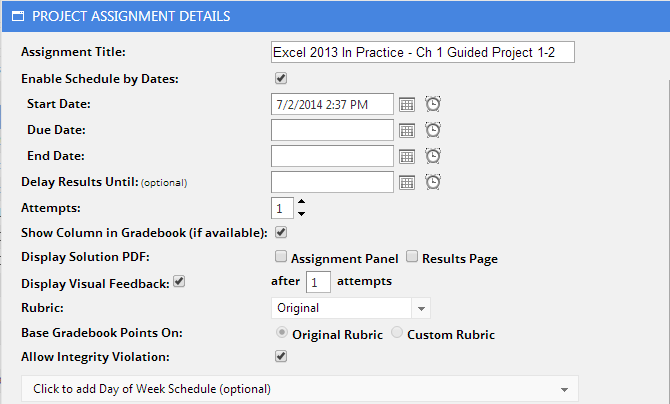The image size is (670, 404).
Task: Decrease Attempts with the down arrow
Action: coord(302,214)
